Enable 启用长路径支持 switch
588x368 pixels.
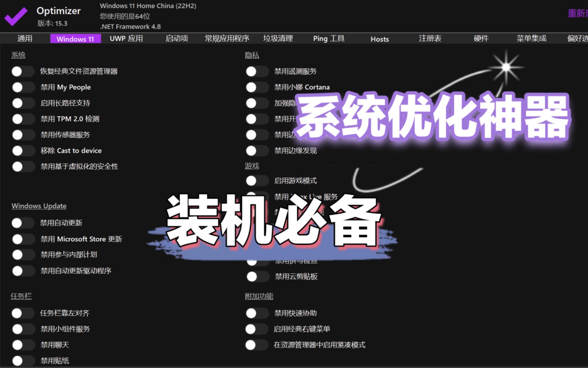click(x=23, y=103)
